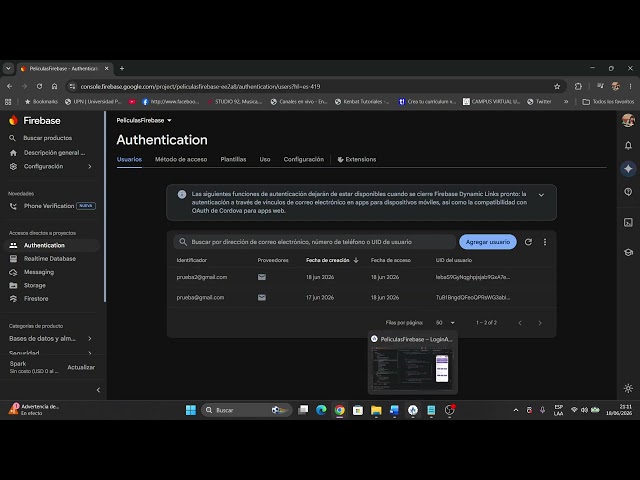Click email provider icon for prueba@gmail.com

(262, 298)
